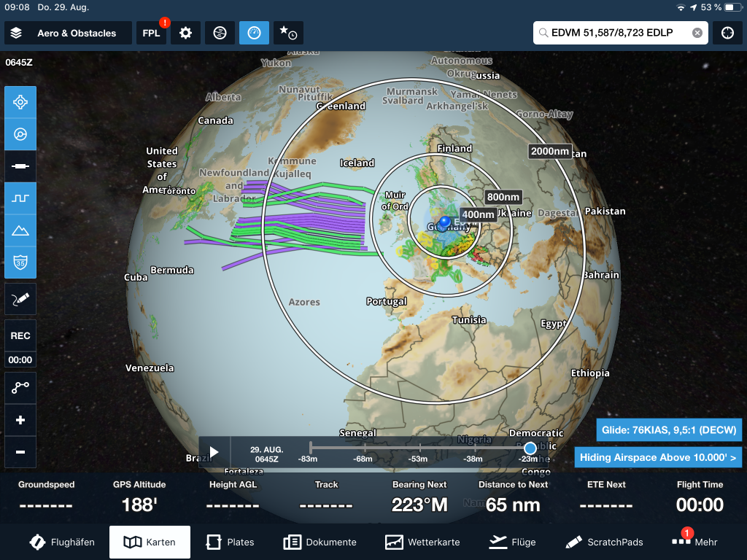Viewport: 747px width, 560px height.
Task: Tap the location services arrow icon
Action: (693, 7)
